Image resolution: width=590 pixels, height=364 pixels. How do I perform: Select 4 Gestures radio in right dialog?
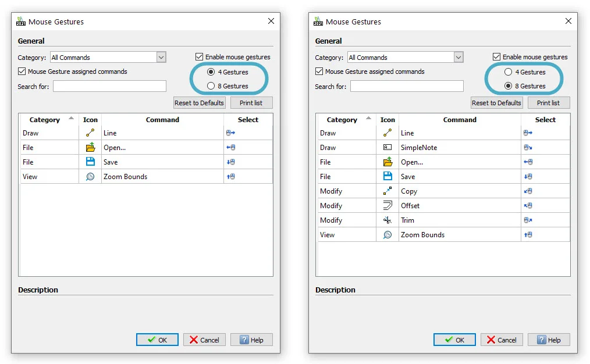pos(509,72)
